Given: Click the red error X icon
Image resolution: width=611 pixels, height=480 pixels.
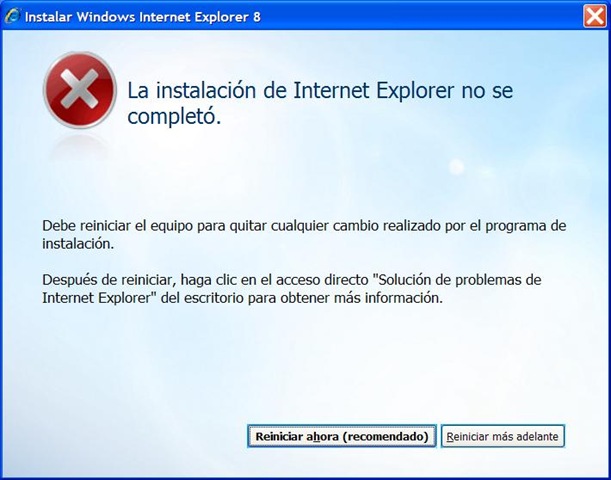Looking at the screenshot, I should point(80,90).
